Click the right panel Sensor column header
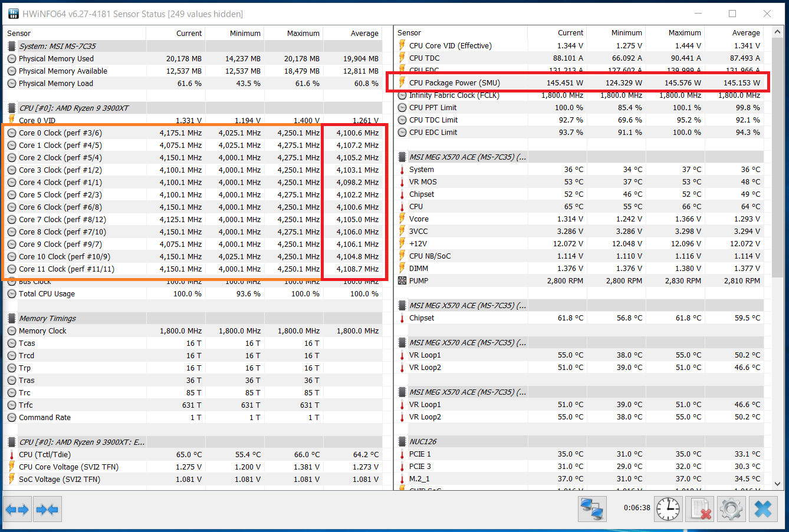The height and width of the screenshot is (532, 789). pos(461,32)
